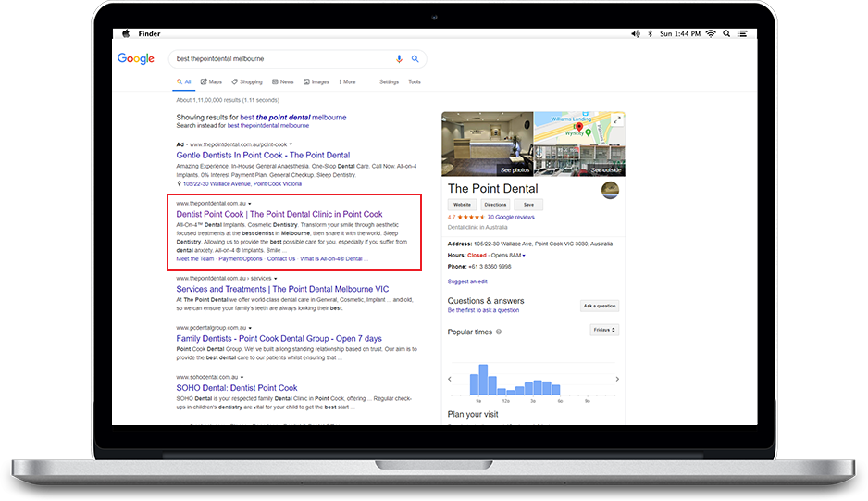The image size is (868, 501).
Task: Click the microphone voice search icon
Action: click(x=399, y=58)
